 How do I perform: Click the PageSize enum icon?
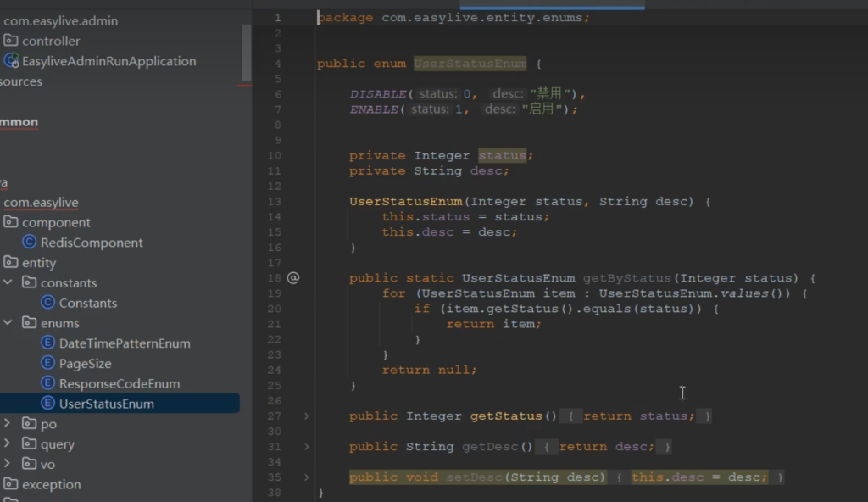pyautogui.click(x=47, y=364)
